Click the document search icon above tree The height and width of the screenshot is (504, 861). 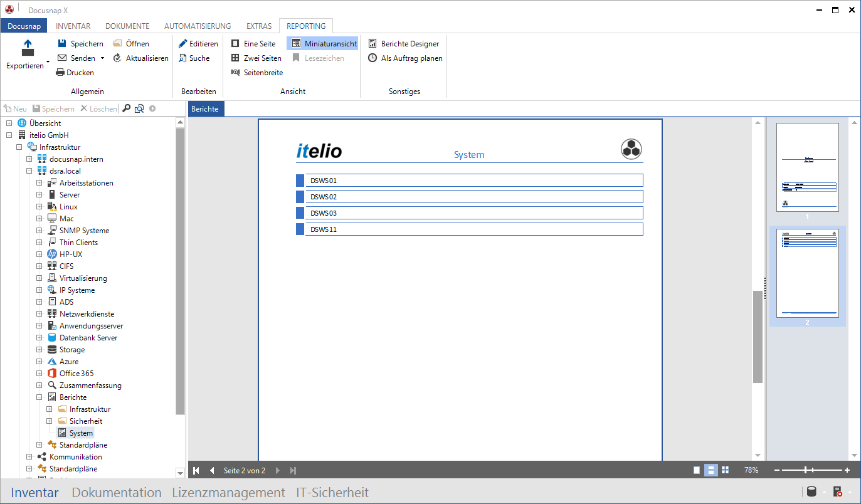139,108
